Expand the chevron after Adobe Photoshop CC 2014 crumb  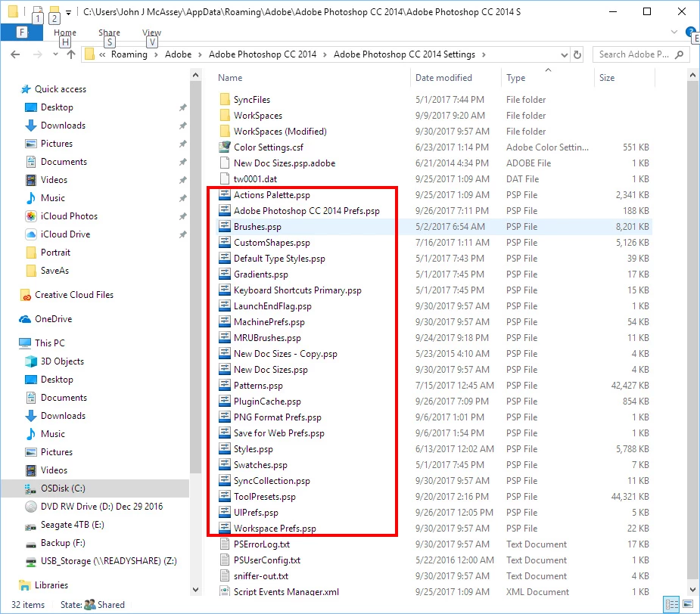[325, 55]
